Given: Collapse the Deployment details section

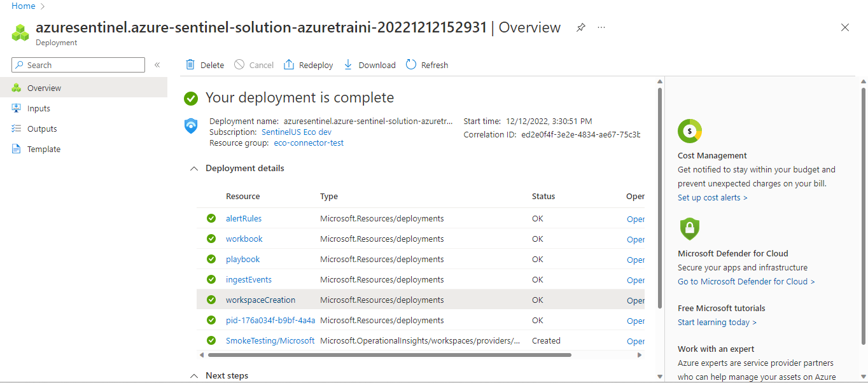Looking at the screenshot, I should (194, 169).
